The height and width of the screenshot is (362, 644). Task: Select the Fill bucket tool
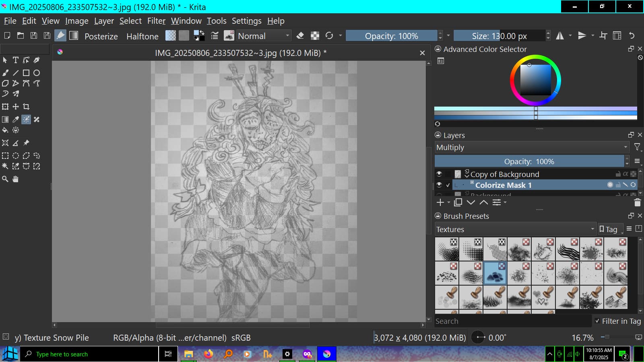(x=5, y=130)
